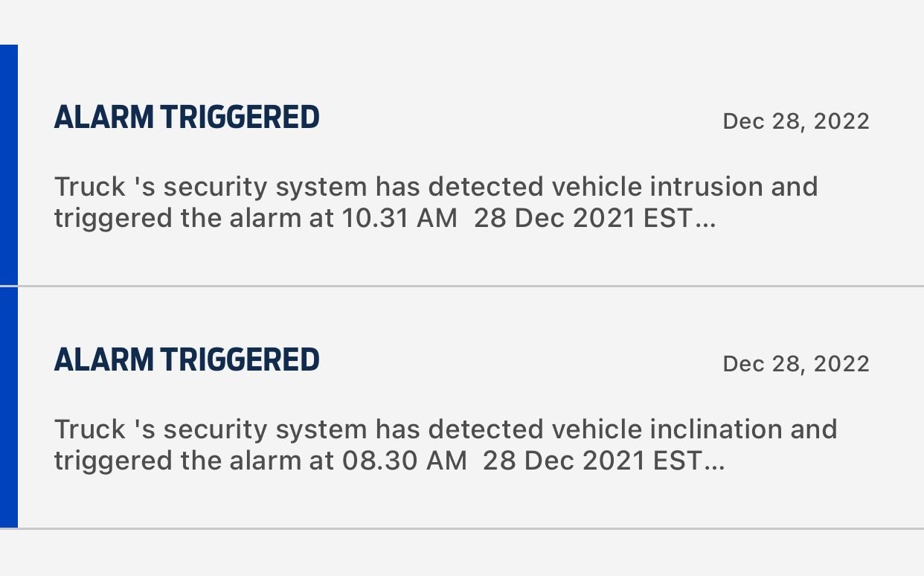Select the vehicle inclination alarm heading

coord(186,359)
